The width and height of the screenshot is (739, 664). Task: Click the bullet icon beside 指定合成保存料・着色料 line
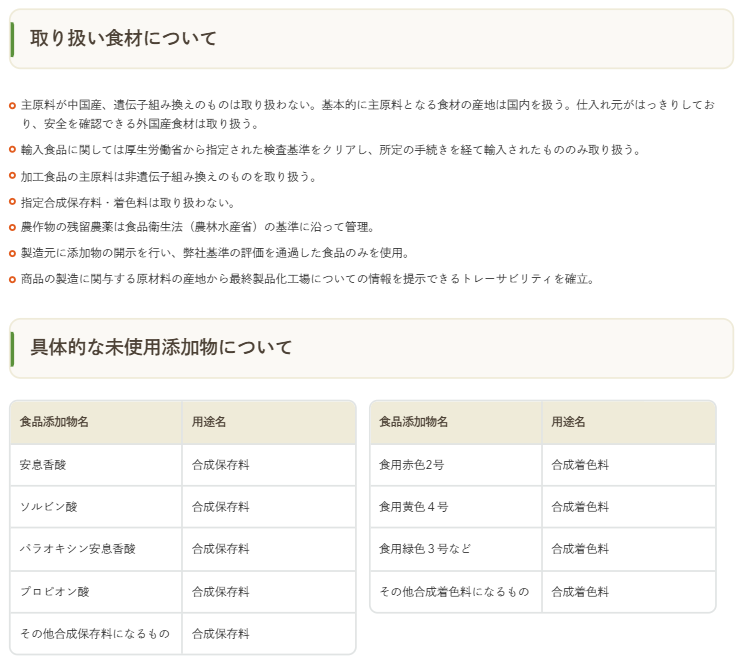point(12,202)
